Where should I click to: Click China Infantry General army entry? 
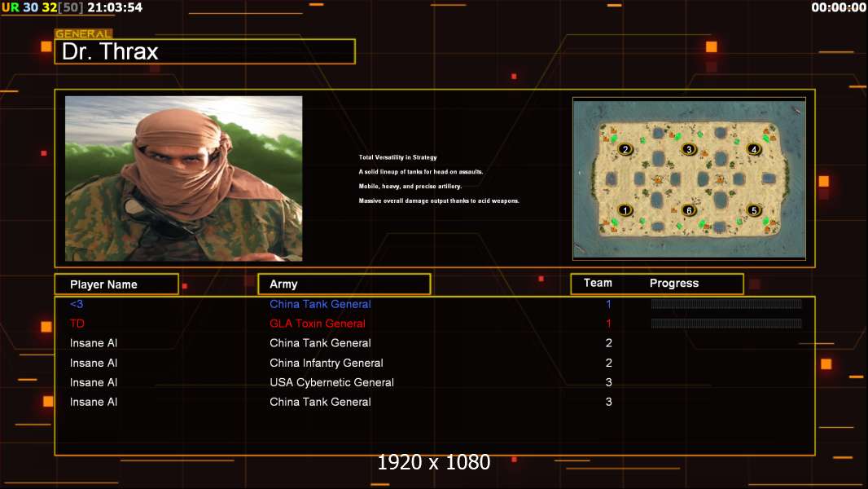[x=326, y=363]
